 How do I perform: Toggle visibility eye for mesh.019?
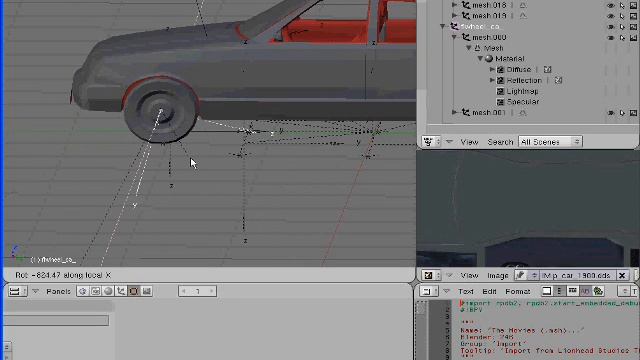tap(611, 16)
